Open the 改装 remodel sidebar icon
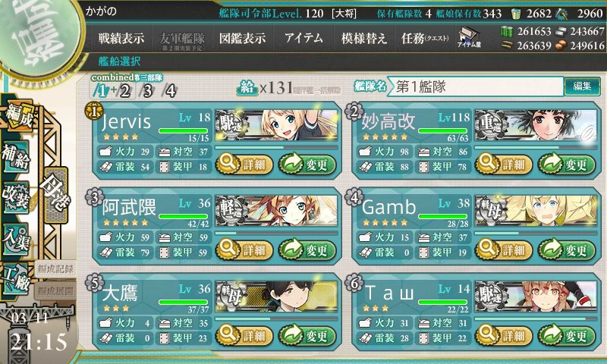The image size is (607, 364). 15,196
